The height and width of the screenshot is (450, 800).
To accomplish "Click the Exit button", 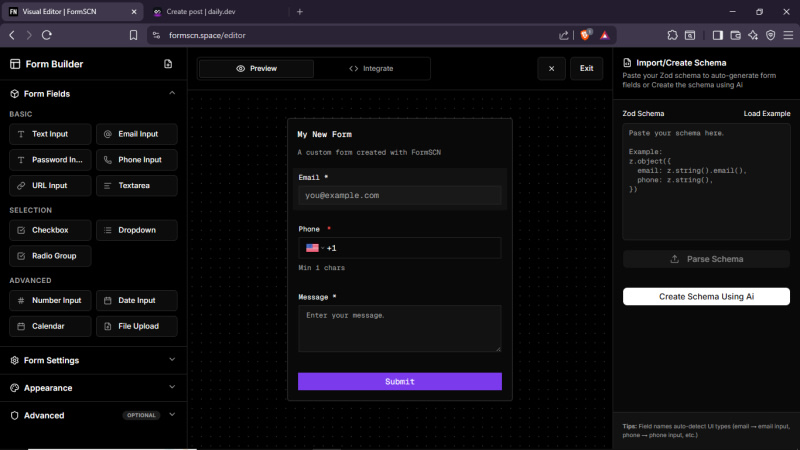I will coord(586,68).
